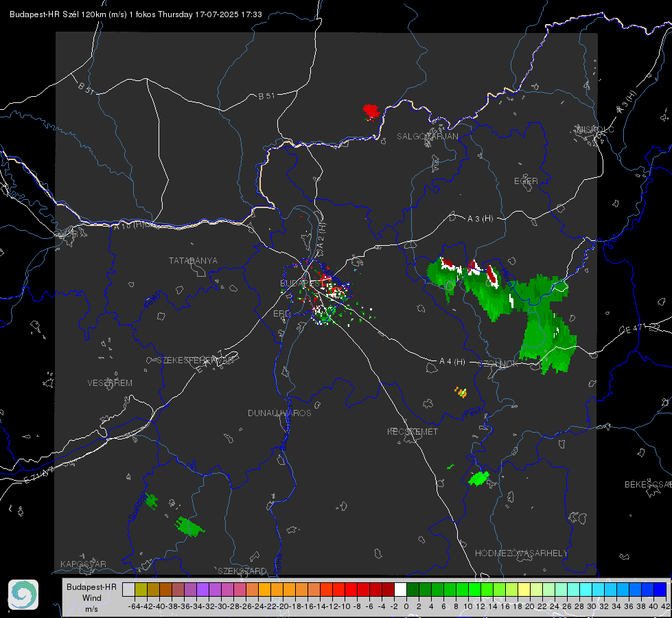Click the red radar echo near Salgótarján
The height and width of the screenshot is (618, 672).
point(371,113)
